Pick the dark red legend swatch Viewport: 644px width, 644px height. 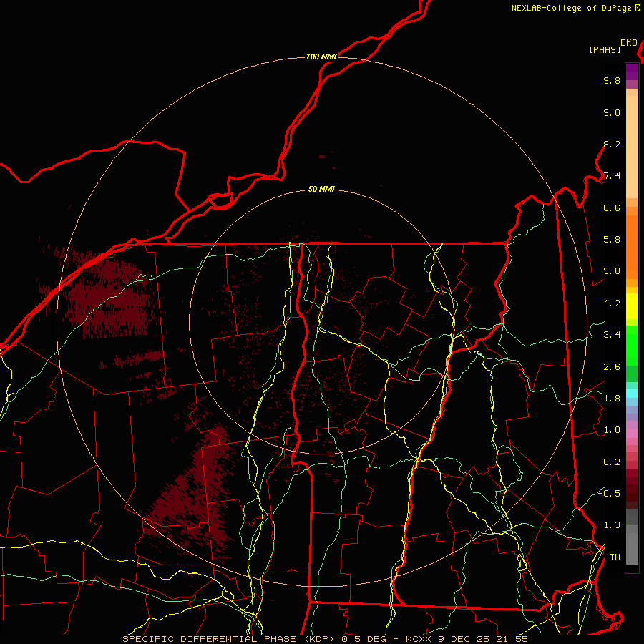click(632, 489)
